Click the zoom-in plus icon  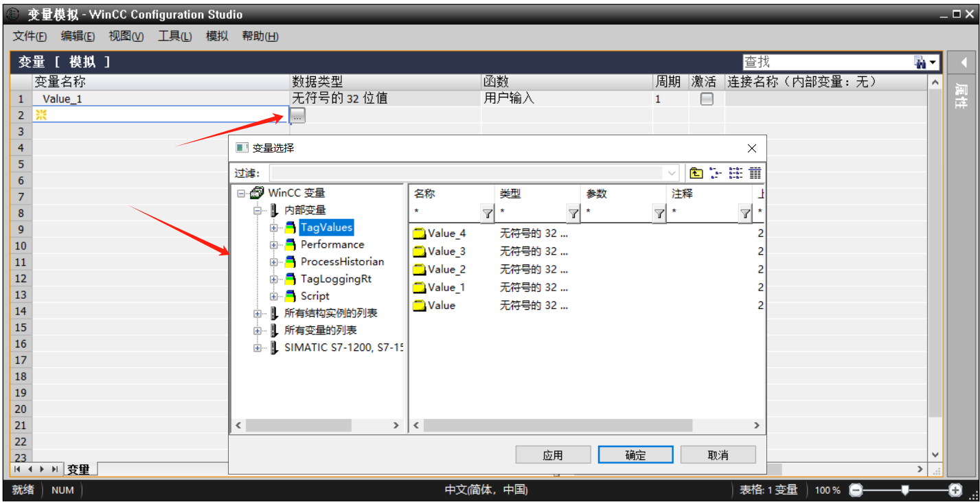955,490
